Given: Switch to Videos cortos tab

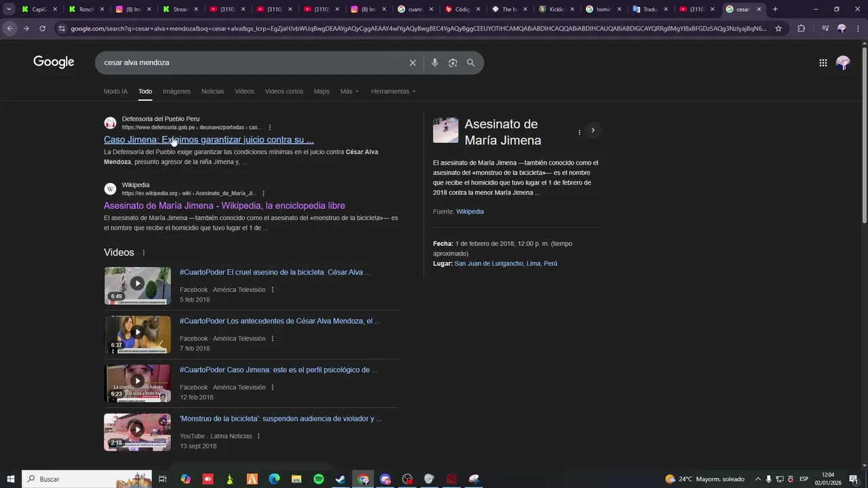Looking at the screenshot, I should pyautogui.click(x=284, y=91).
